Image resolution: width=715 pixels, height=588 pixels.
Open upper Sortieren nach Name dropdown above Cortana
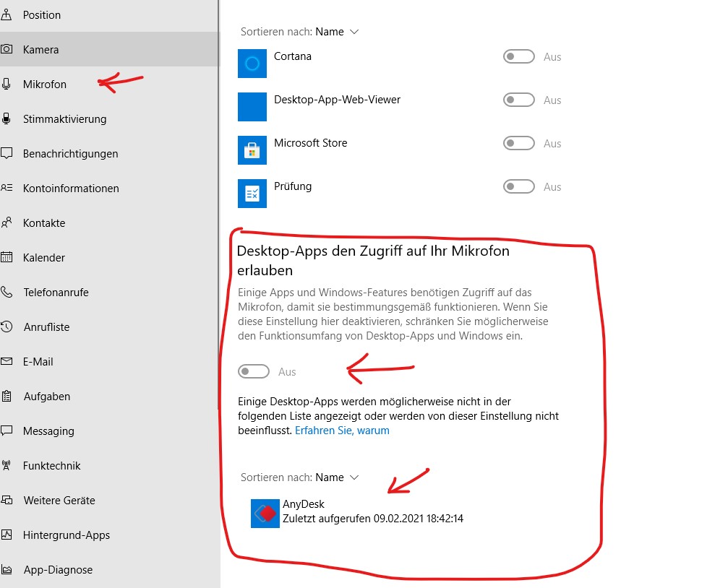[x=299, y=32]
